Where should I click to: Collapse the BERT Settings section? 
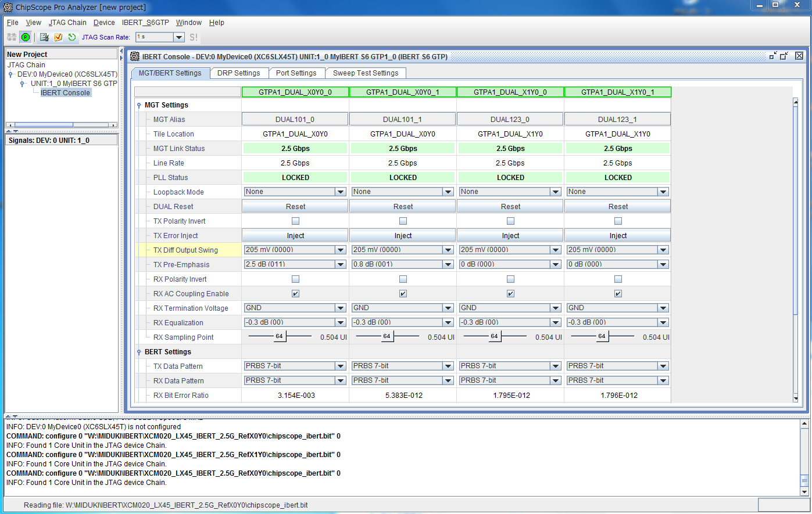point(139,352)
